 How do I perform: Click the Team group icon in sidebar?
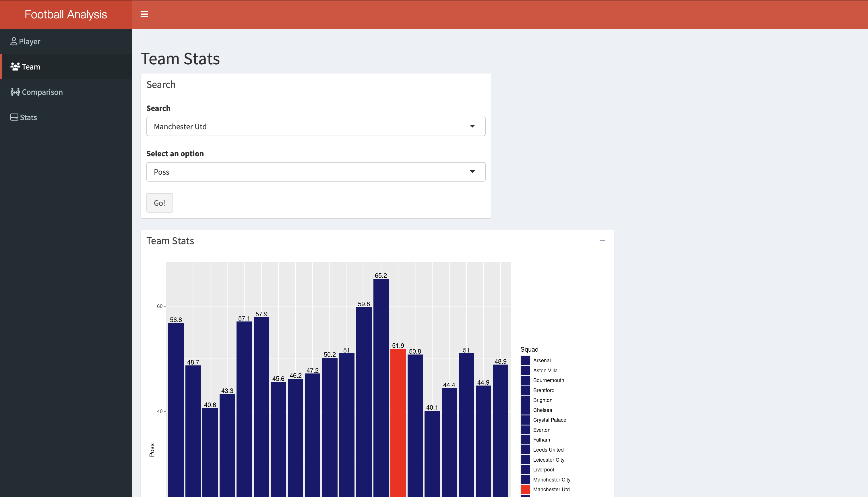coord(15,67)
